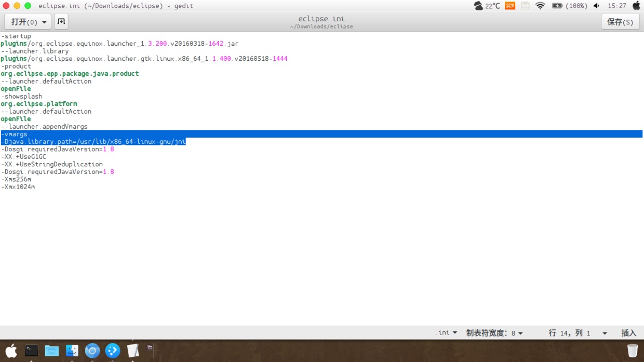Click the battery indicator icon
The image size is (644, 362).
[x=557, y=6]
